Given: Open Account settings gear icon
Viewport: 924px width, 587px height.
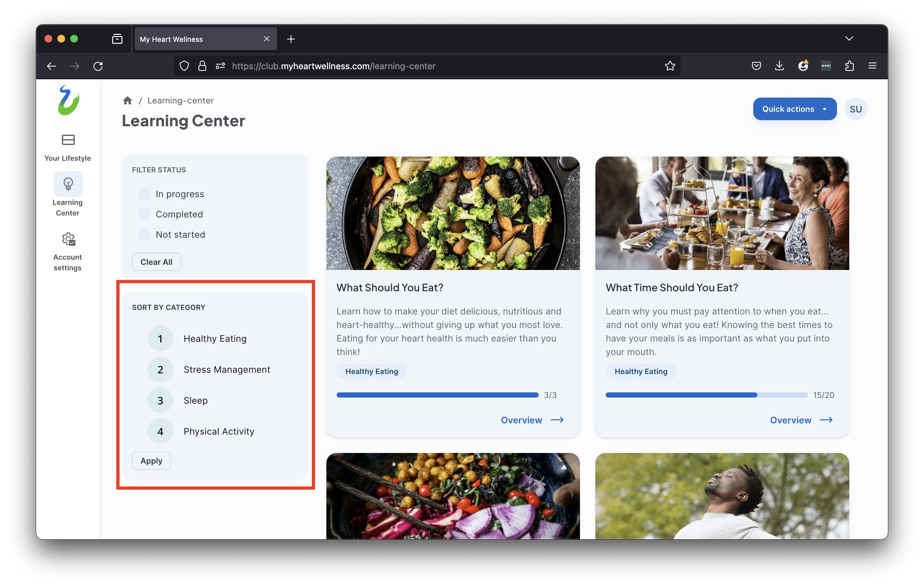Looking at the screenshot, I should pos(68,239).
